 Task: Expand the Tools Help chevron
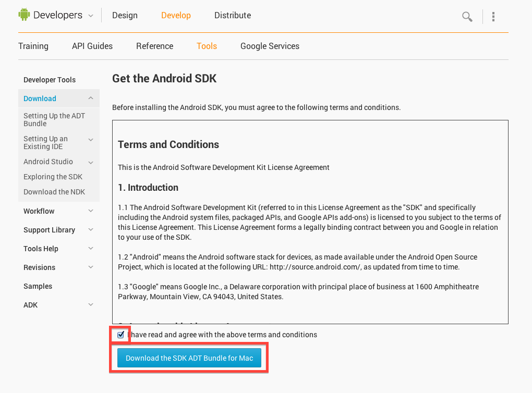(x=91, y=248)
